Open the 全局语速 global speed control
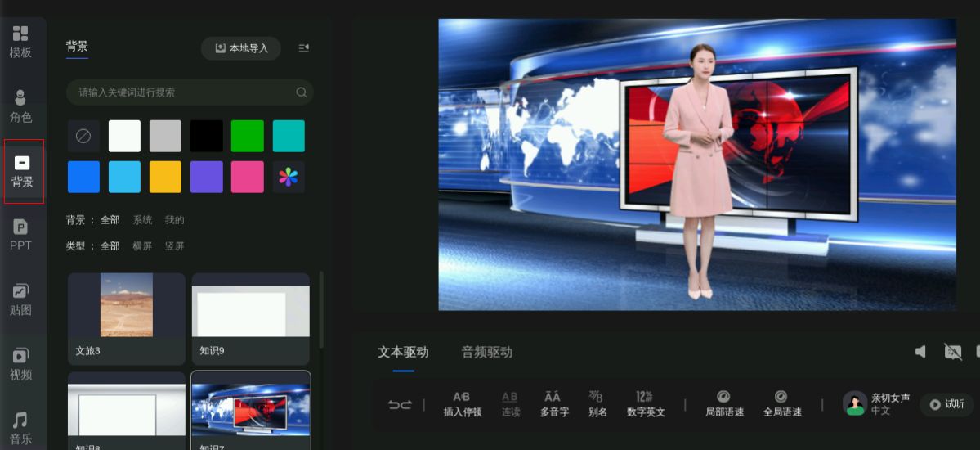Image resolution: width=980 pixels, height=450 pixels. (x=781, y=404)
